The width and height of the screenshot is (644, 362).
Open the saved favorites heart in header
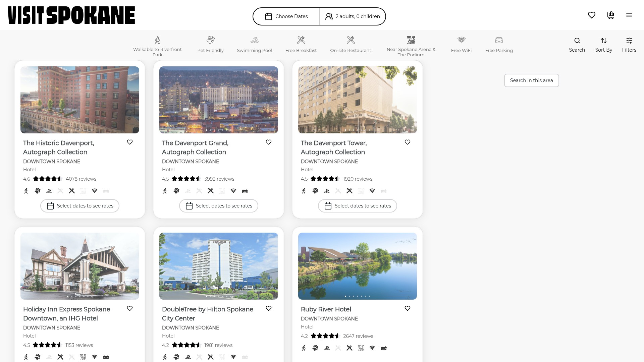click(592, 15)
